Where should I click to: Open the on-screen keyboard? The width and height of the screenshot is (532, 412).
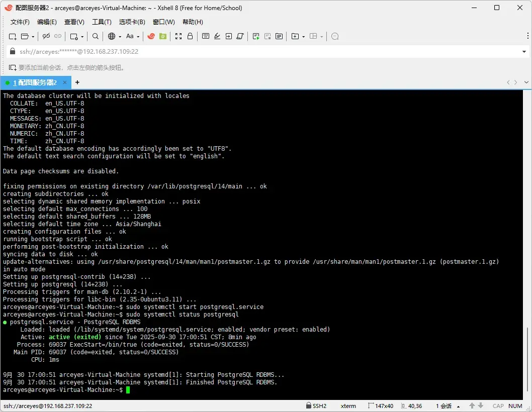(206, 36)
